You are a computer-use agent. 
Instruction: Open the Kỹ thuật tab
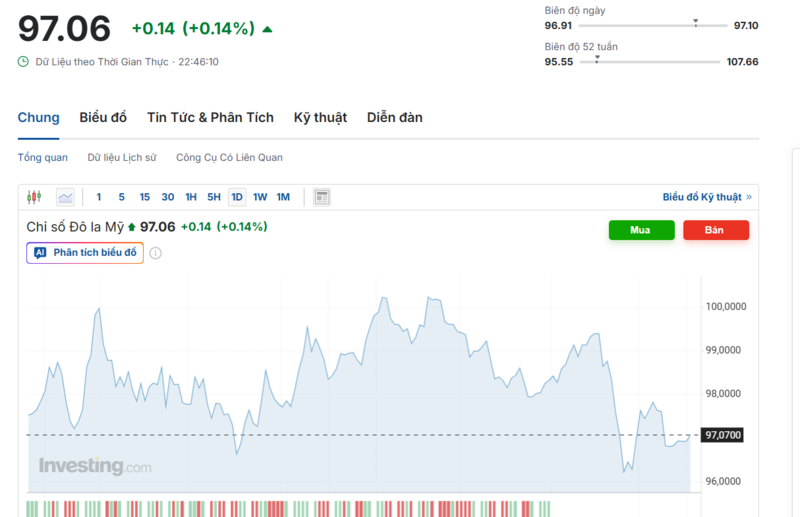(x=320, y=118)
